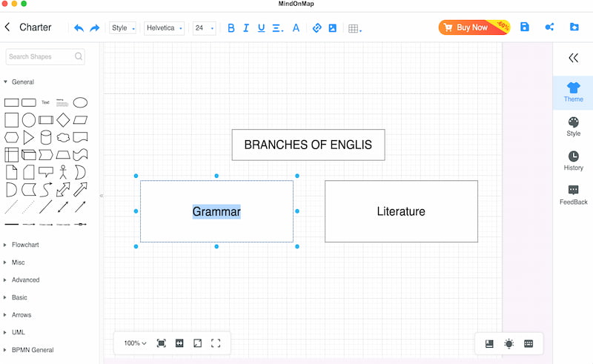Insert a hyperlink with the link icon
This screenshot has width=593, height=364.
tap(317, 28)
